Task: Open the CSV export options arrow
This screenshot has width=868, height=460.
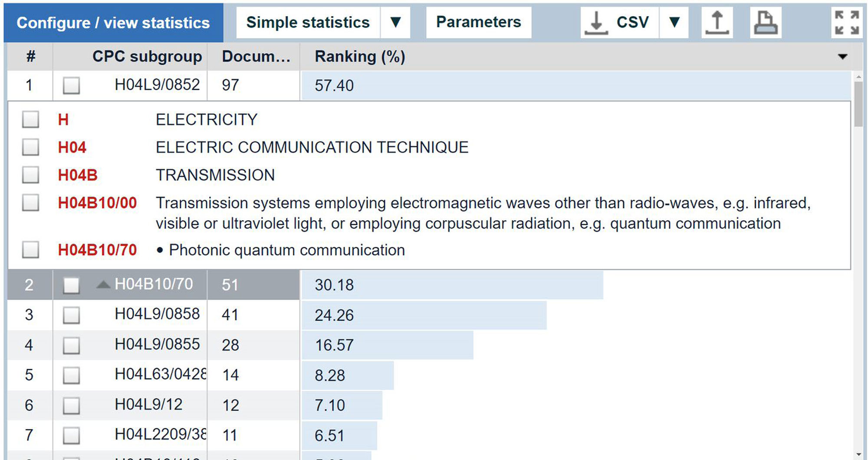Action: tap(674, 23)
